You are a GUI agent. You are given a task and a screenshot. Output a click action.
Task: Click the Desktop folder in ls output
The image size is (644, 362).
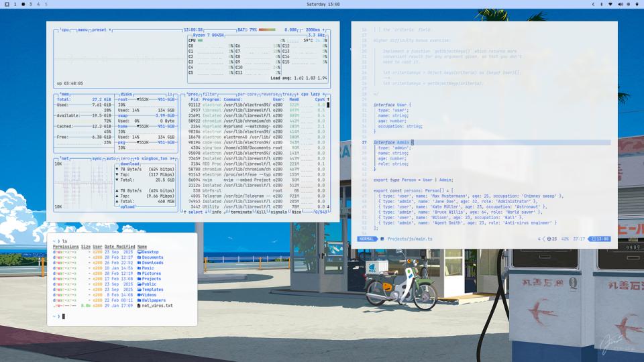point(148,252)
